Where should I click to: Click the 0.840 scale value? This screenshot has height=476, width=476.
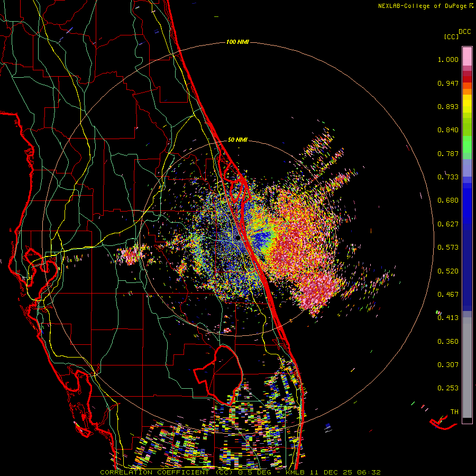(448, 130)
